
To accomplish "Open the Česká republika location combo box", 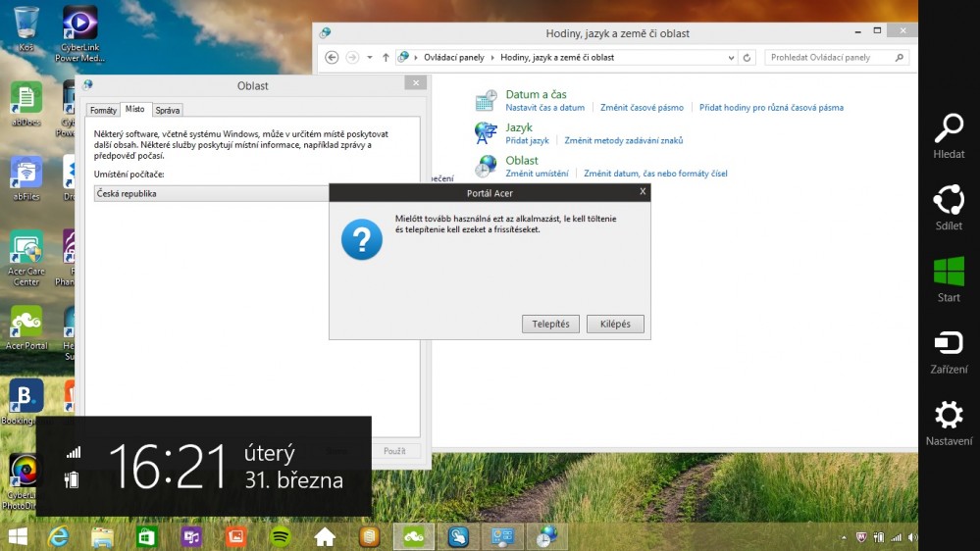I will click(211, 193).
